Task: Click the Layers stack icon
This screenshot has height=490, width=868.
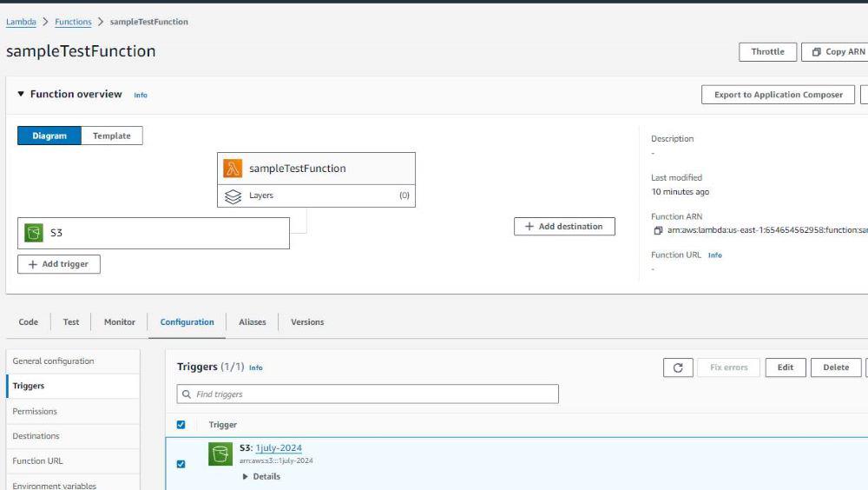Action: (233, 196)
